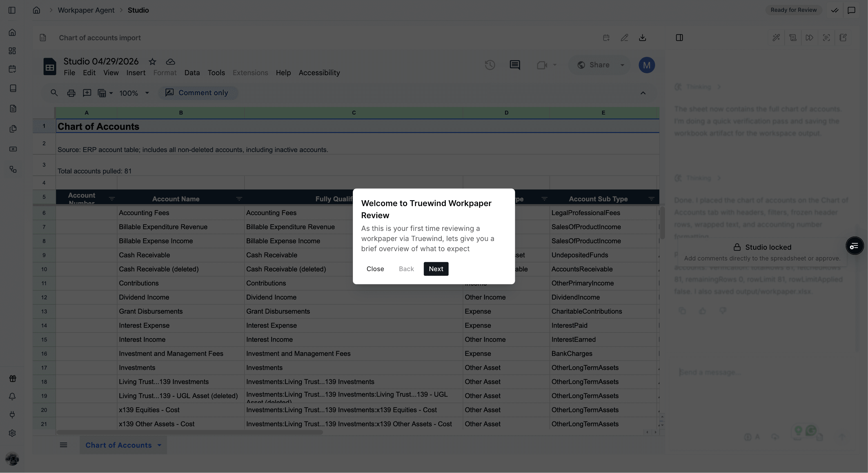Open the Data menu

tap(192, 73)
